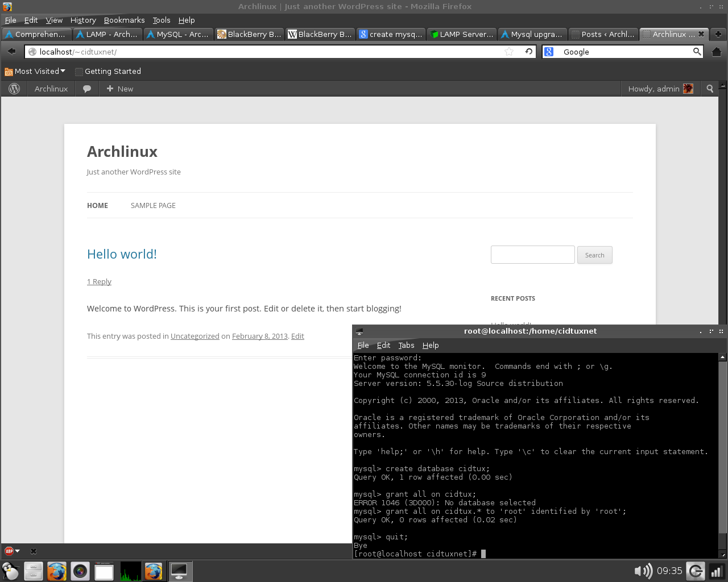Open the WordPress logo menu in admin bar
This screenshot has height=582, width=728.
[15, 89]
